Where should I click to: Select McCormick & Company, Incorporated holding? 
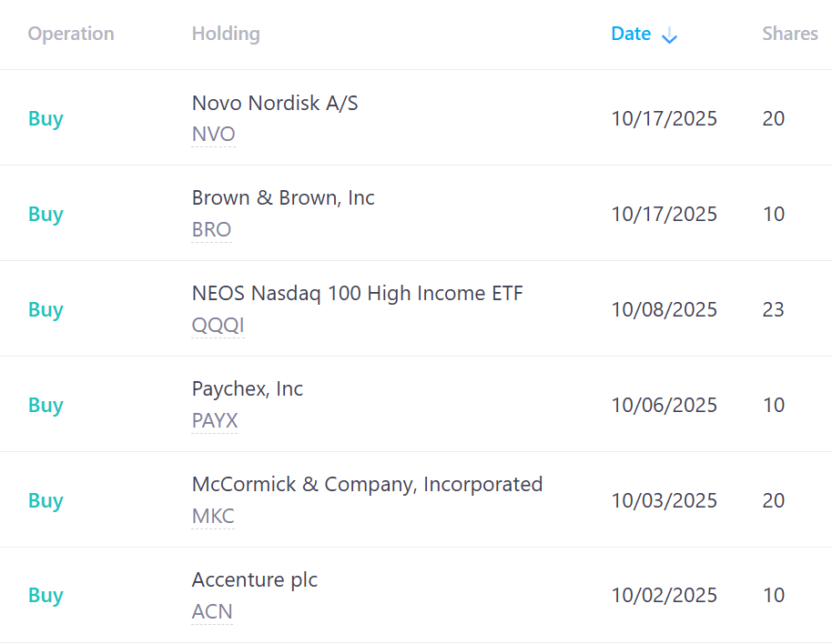click(367, 485)
